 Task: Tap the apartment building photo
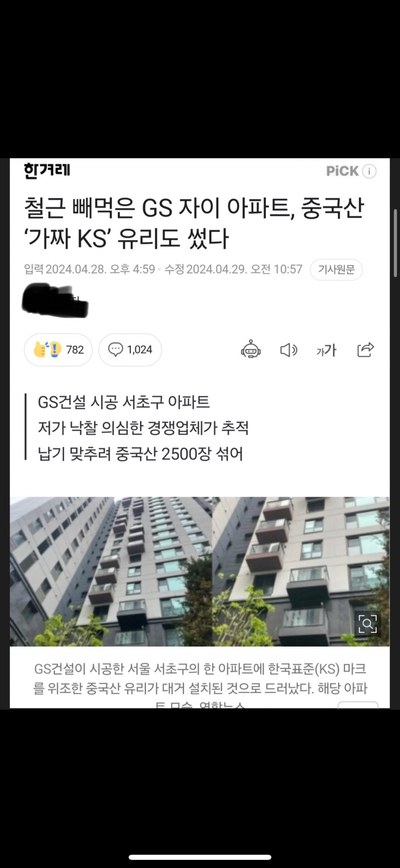tap(200, 571)
